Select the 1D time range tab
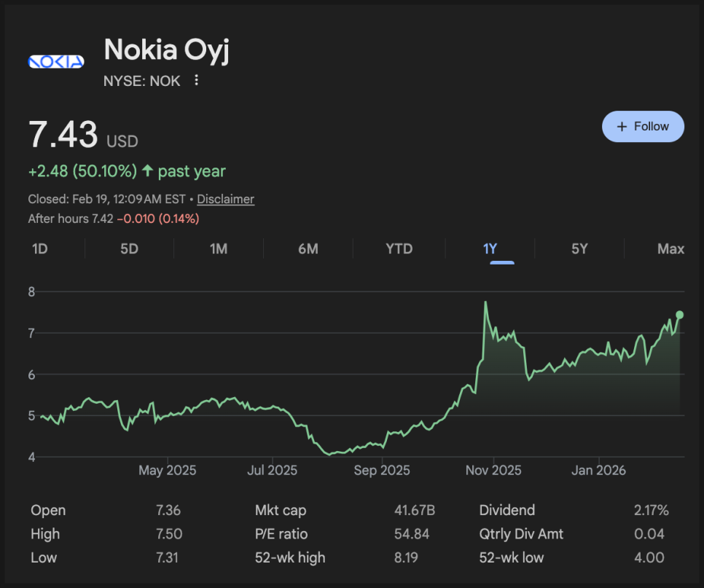Screen dimensions: 704x588 tap(40, 249)
